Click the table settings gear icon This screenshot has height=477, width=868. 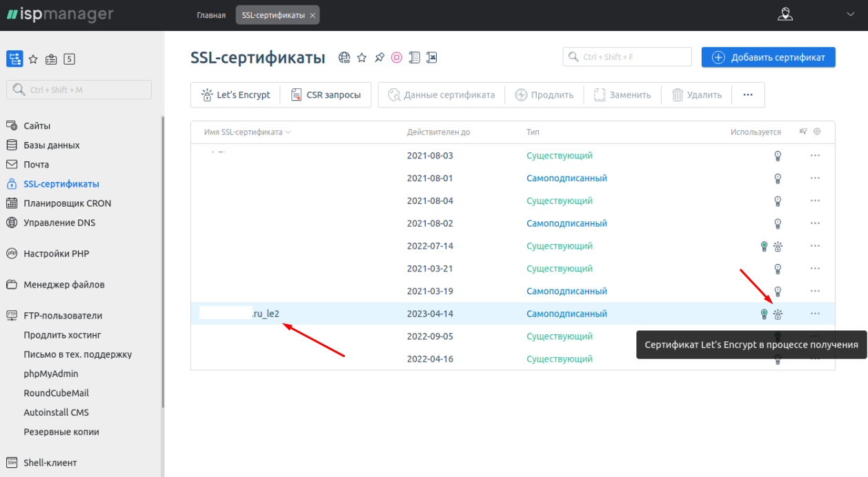point(818,132)
